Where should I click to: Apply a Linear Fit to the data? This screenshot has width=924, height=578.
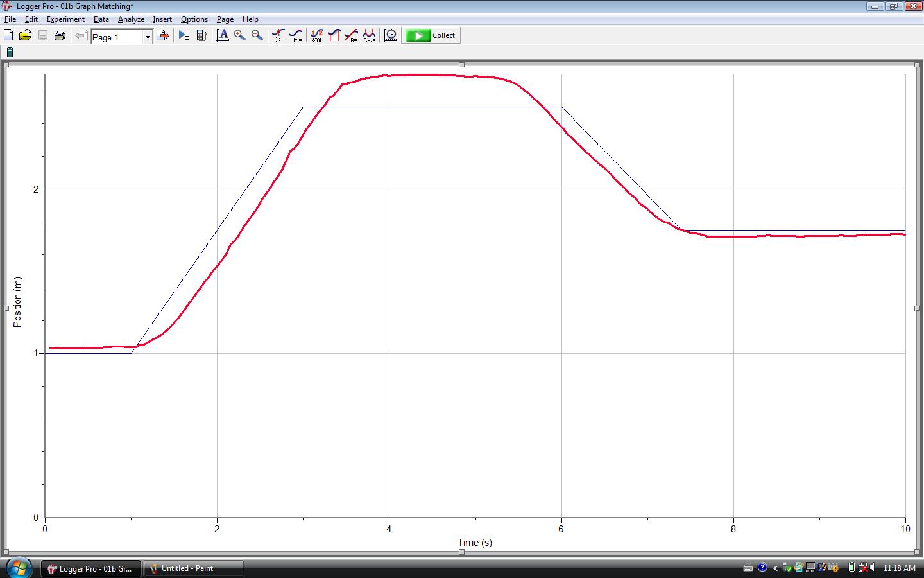352,35
